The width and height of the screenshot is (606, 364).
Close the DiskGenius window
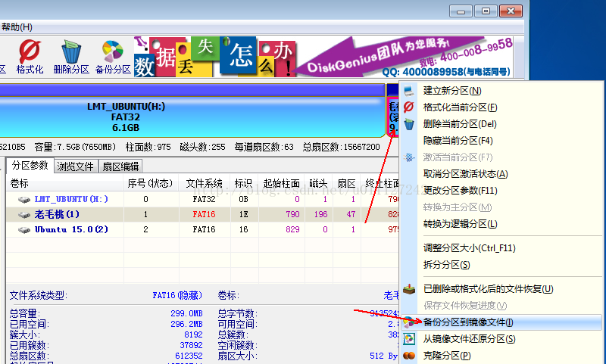pos(511,11)
